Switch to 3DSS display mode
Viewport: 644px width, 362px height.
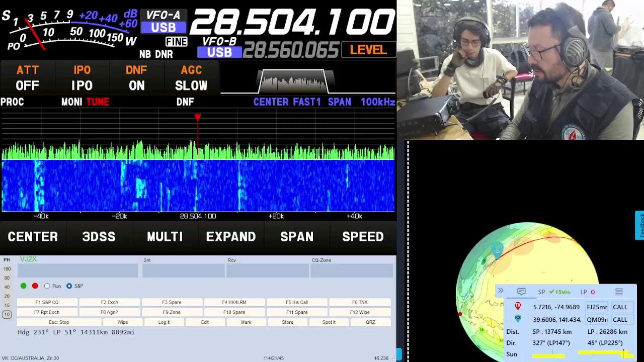[x=99, y=237]
